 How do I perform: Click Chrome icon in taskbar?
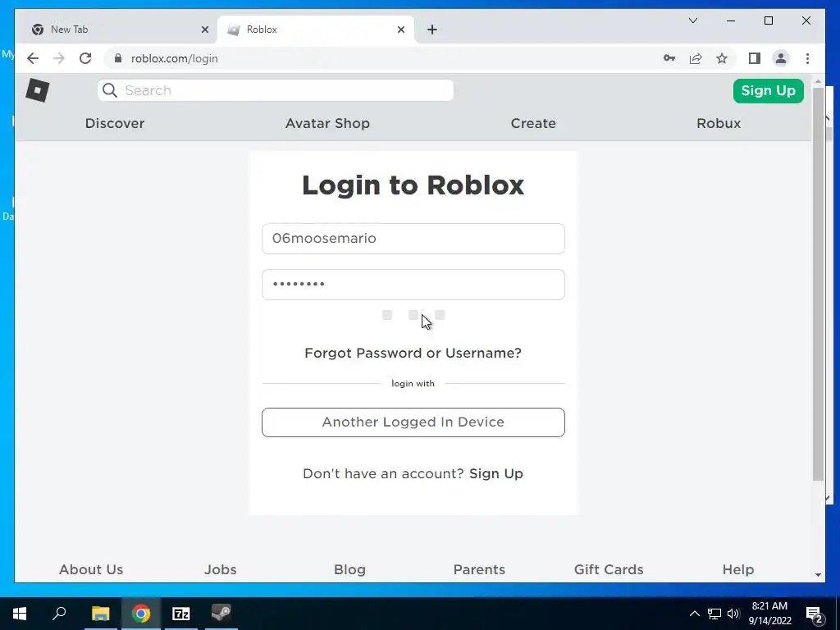coord(141,614)
